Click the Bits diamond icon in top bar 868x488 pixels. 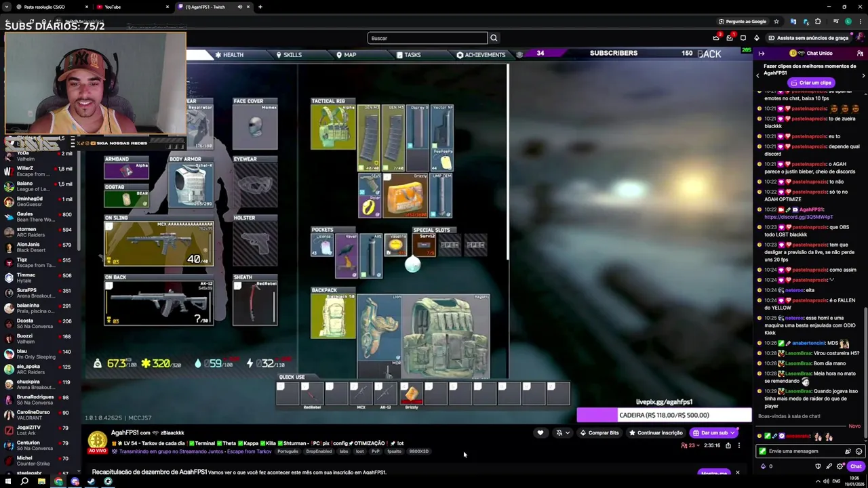757,38
